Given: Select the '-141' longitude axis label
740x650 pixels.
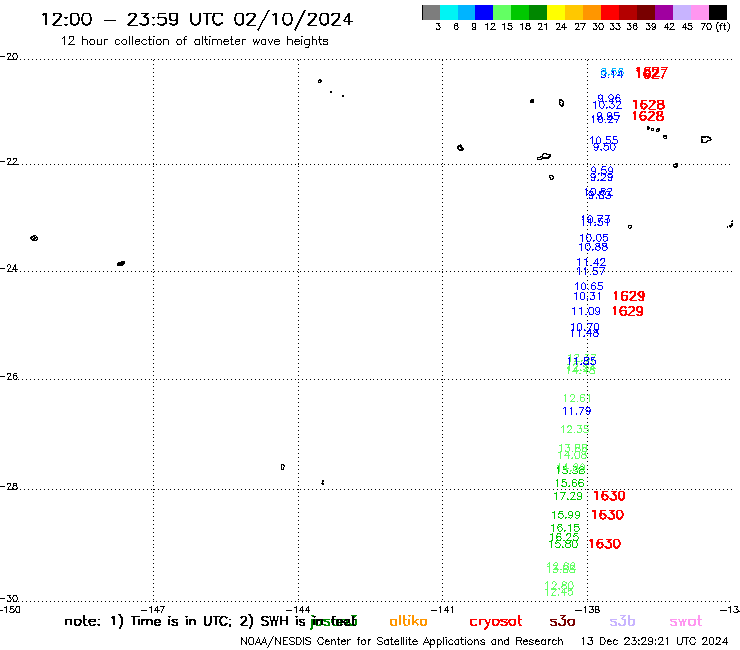Looking at the screenshot, I should [442, 609].
